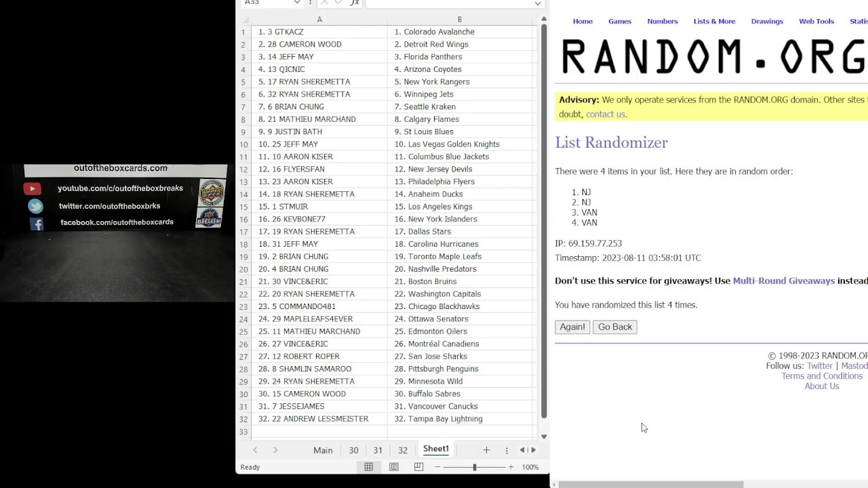Select cell 16 FLYERSFAN
The height and width of the screenshot is (488, 868).
tap(319, 169)
